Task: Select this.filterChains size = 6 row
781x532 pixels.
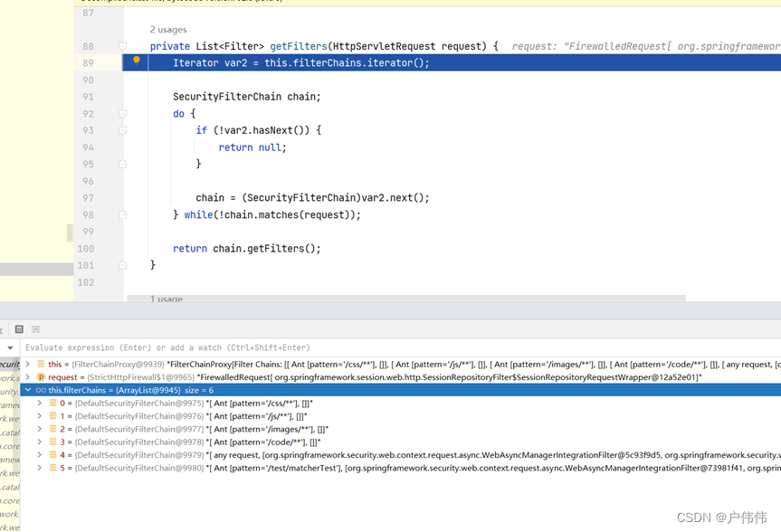Action: point(401,390)
